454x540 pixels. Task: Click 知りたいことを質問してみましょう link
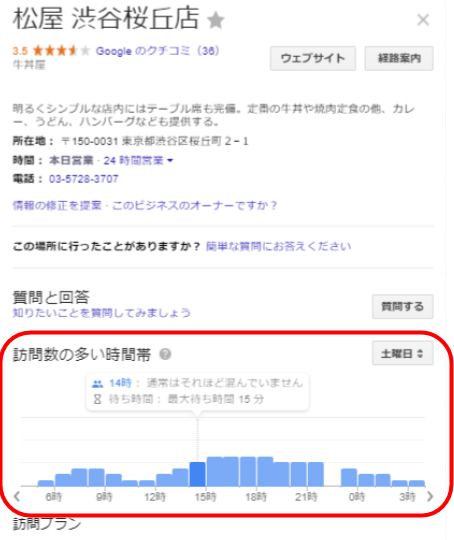click(102, 312)
